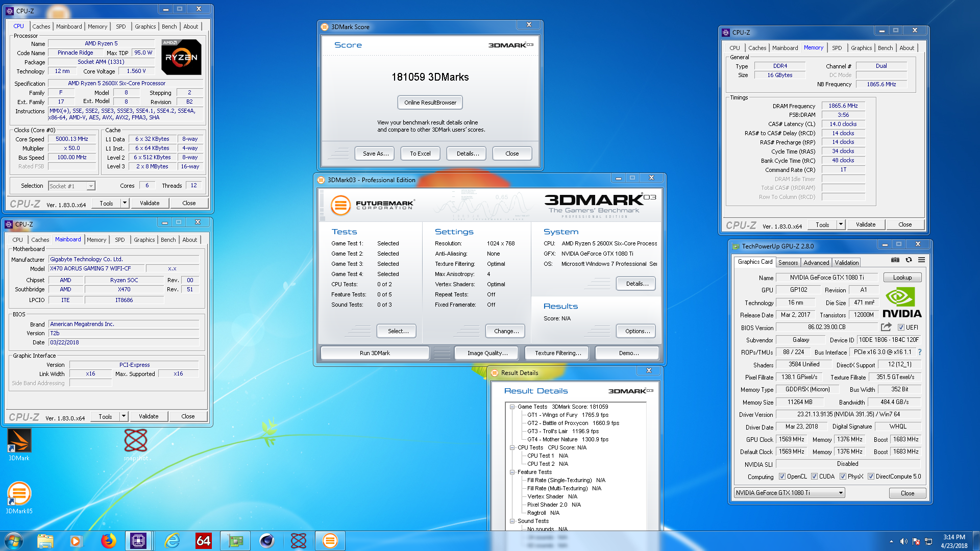Viewport: 980px width, 551px height.
Task: Open the Windows Start menu
Action: (14, 541)
